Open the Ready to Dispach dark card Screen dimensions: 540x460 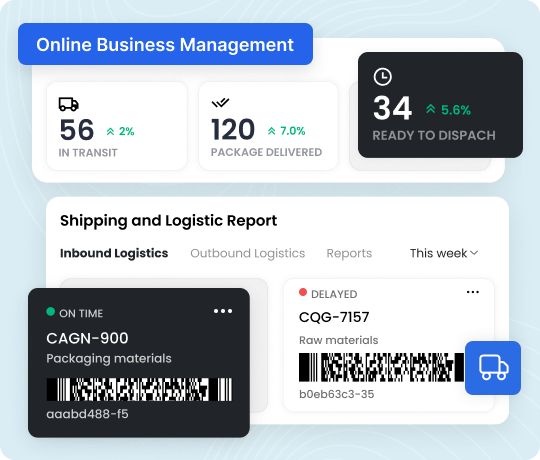tap(440, 105)
